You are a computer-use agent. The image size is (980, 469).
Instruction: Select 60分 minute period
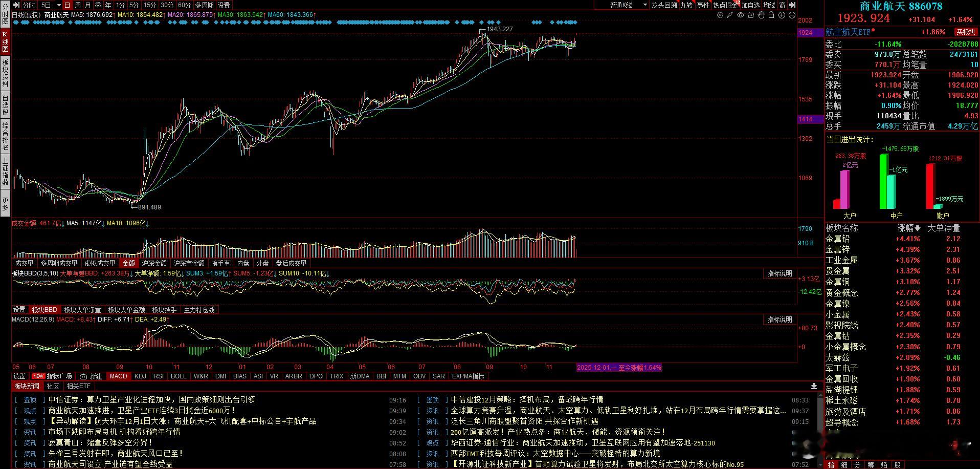(x=184, y=5)
